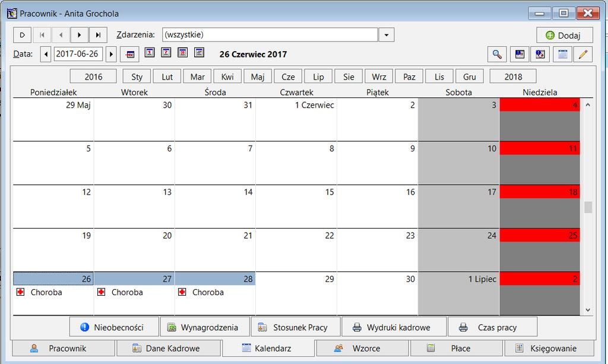
Task: Click the red cross icon on day 27
Action: click(x=101, y=292)
